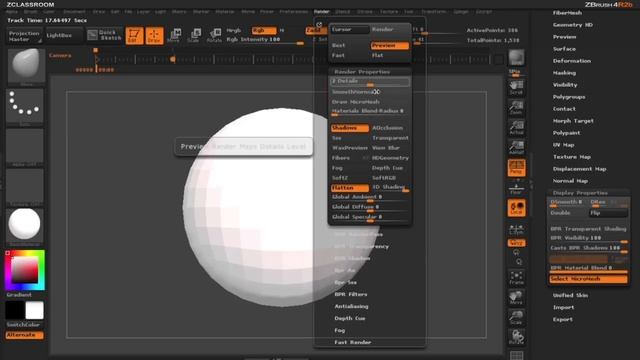This screenshot has width=640, height=360.
Task: Open the Alpha selector slot
Action: [24, 147]
